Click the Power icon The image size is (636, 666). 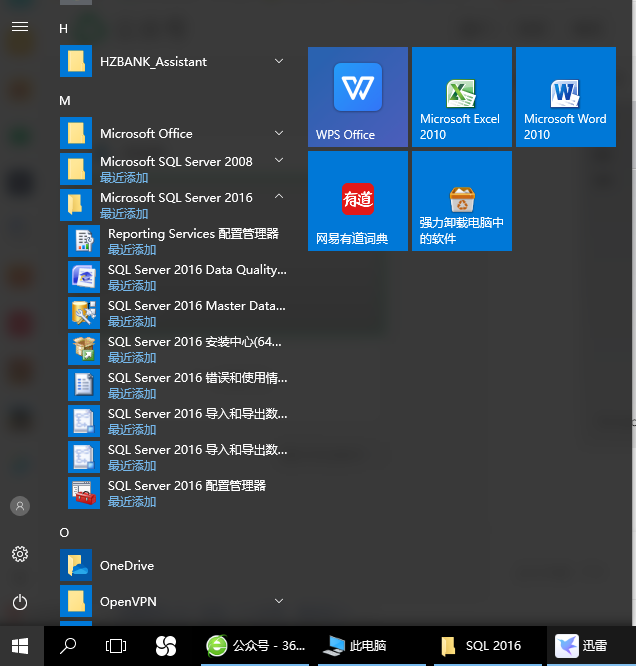(x=20, y=602)
